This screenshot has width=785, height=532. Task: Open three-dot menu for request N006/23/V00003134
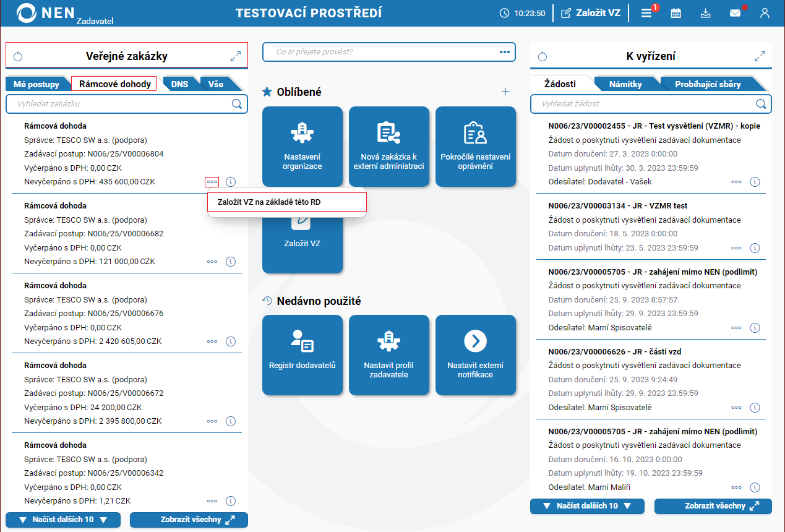pyautogui.click(x=736, y=248)
